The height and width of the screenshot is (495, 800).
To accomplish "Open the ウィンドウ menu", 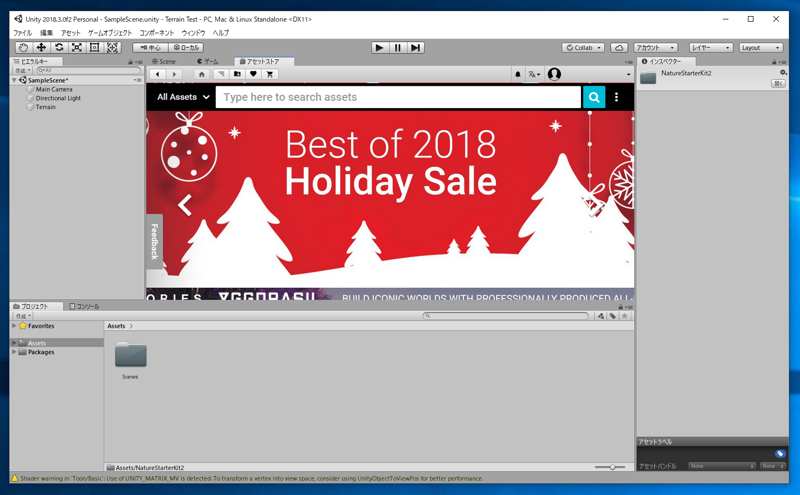I will [x=193, y=33].
